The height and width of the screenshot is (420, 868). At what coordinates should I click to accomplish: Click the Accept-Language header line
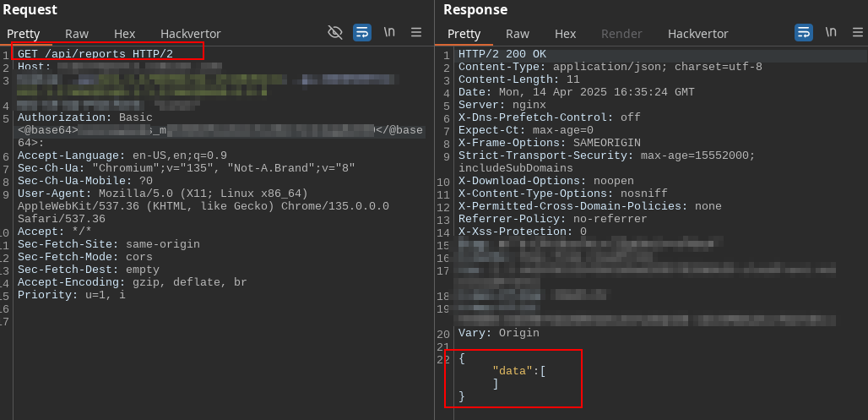(122, 155)
